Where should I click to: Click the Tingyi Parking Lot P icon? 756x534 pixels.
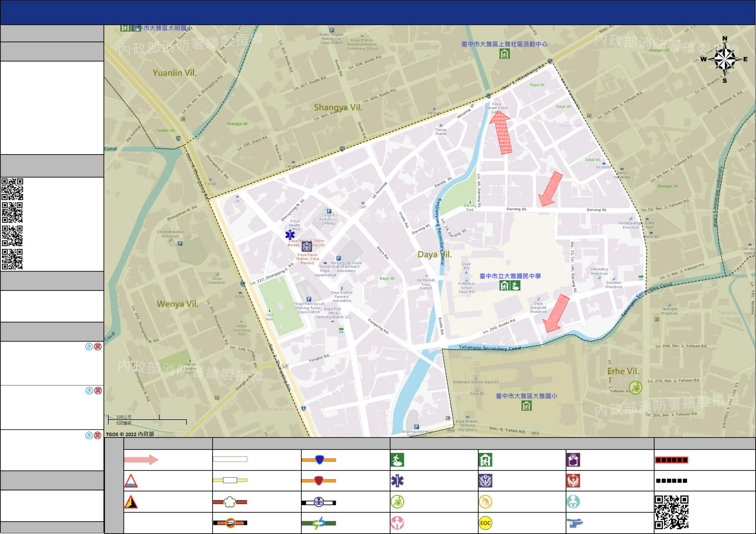(x=309, y=300)
